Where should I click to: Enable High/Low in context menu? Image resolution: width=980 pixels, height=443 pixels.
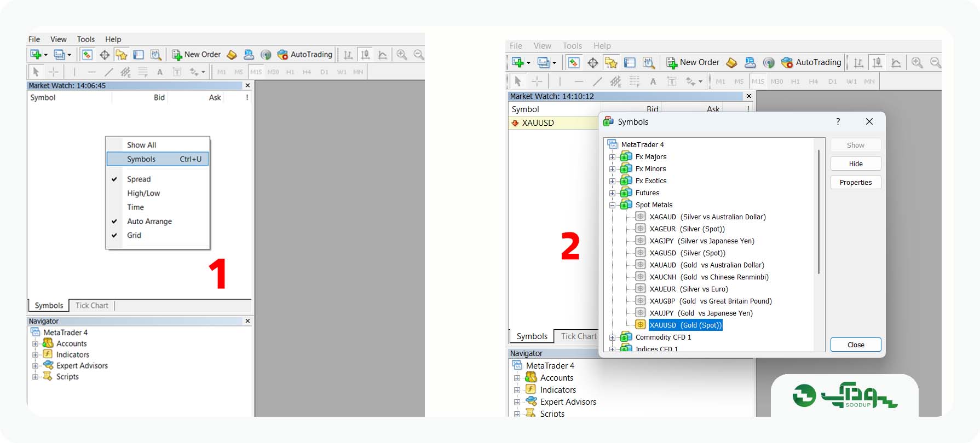pyautogui.click(x=158, y=193)
